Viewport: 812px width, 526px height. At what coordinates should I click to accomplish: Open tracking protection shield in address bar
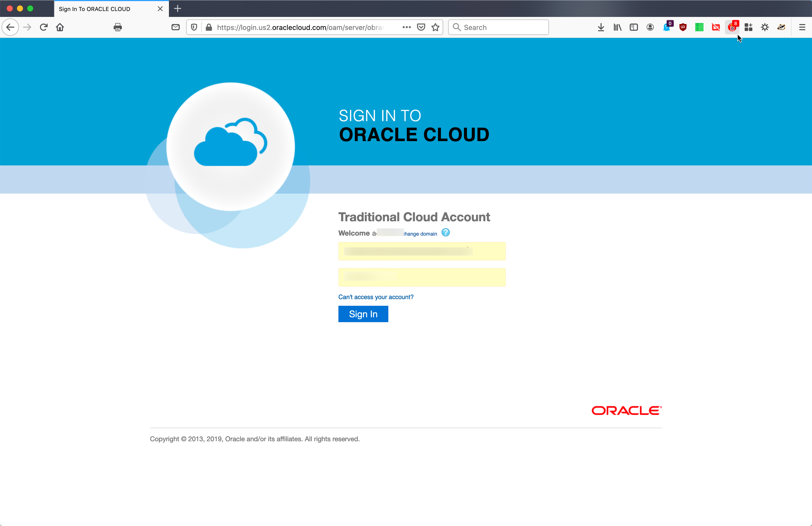[194, 27]
